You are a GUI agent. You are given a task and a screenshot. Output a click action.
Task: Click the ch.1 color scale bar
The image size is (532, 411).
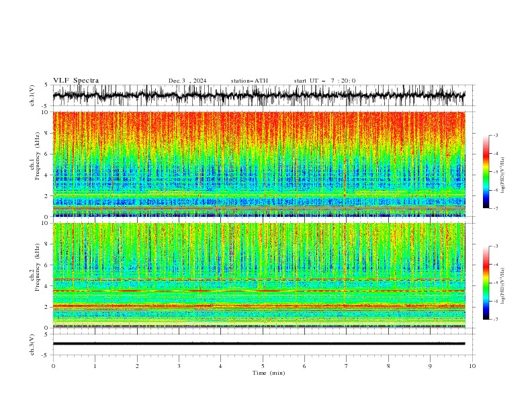tap(486, 172)
